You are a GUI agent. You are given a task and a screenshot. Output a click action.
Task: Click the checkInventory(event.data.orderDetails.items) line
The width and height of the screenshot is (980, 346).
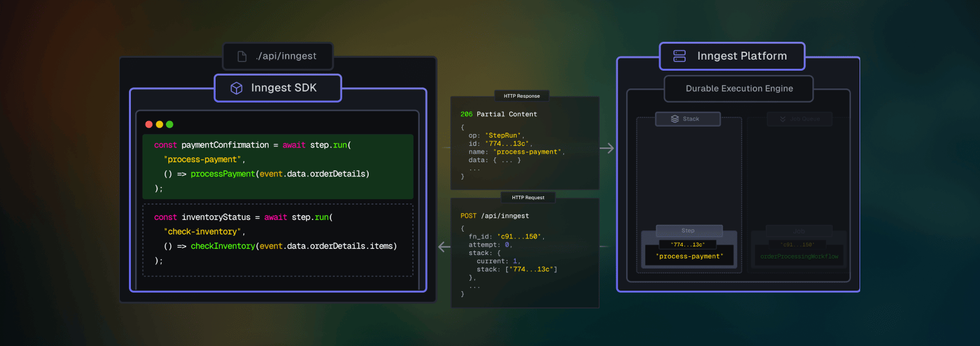click(x=280, y=246)
